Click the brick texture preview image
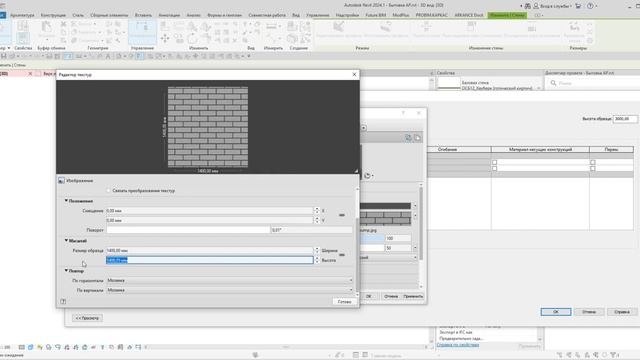640x360 pixels. 208,127
